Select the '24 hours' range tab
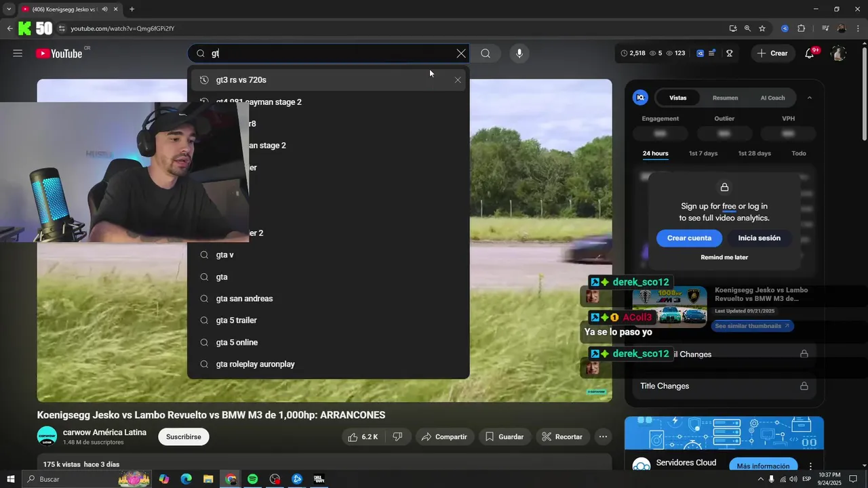The image size is (868, 488). point(655,153)
